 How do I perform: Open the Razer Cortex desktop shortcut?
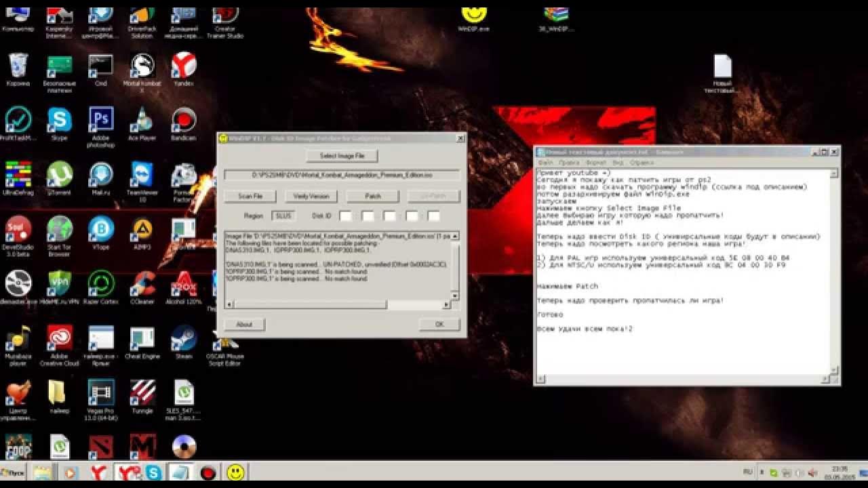point(101,288)
